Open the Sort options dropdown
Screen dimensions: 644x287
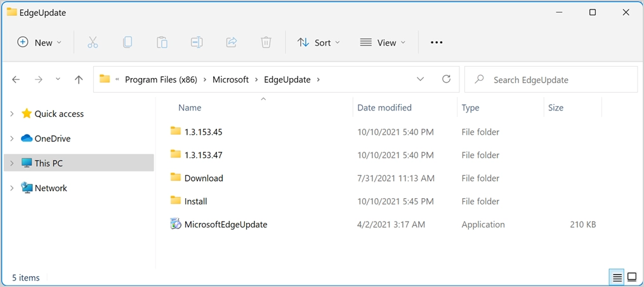[319, 43]
